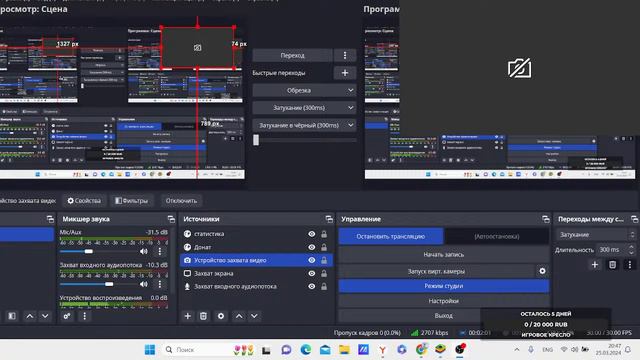Open Фильтры for selected source
This screenshot has width=640, height=360.
point(132,201)
